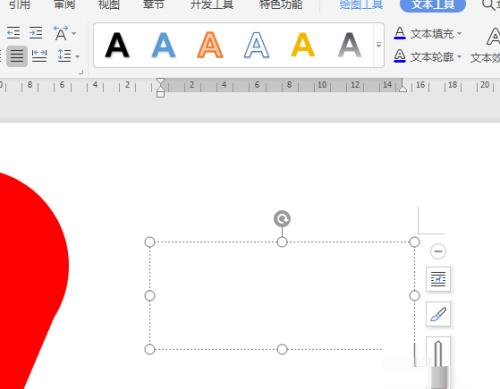Click the increase indent icon
500x389 pixels.
(36, 33)
